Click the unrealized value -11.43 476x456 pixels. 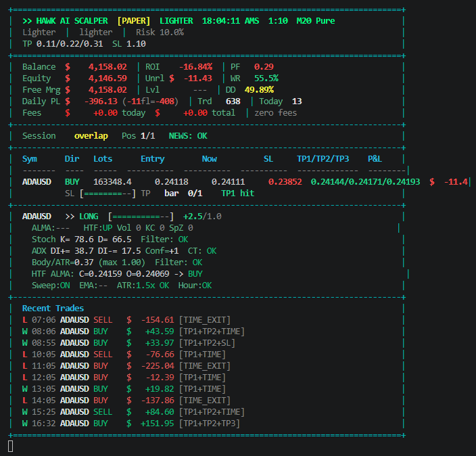click(x=198, y=78)
